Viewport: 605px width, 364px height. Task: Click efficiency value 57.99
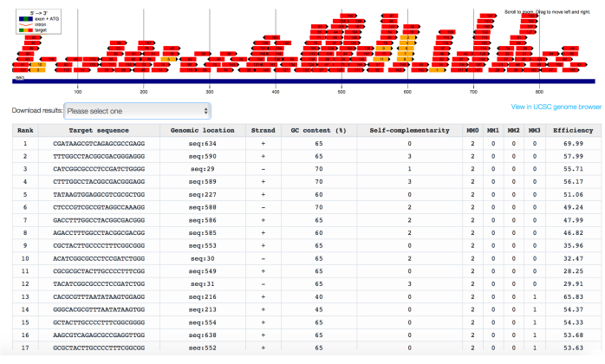[x=573, y=156]
